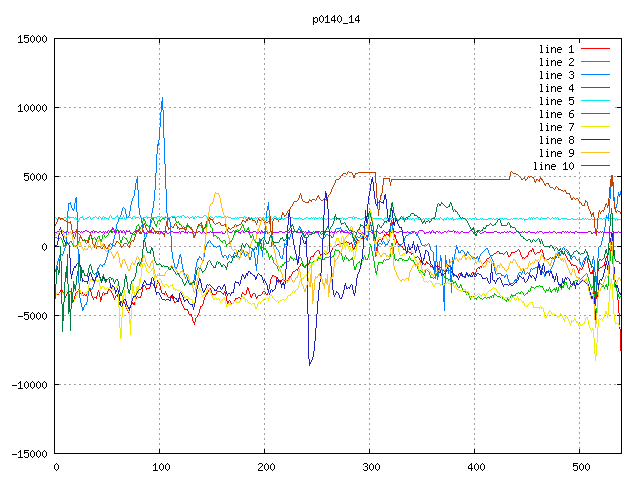The image size is (640, 480).
Task: Click the 500 x-axis tick label
Action: 580,467
